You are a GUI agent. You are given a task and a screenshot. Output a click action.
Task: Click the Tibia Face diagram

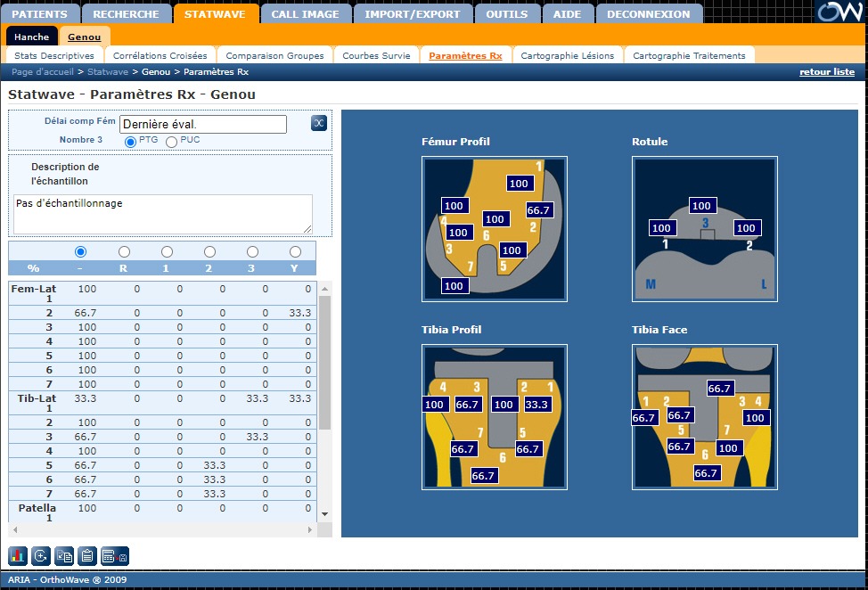705,417
